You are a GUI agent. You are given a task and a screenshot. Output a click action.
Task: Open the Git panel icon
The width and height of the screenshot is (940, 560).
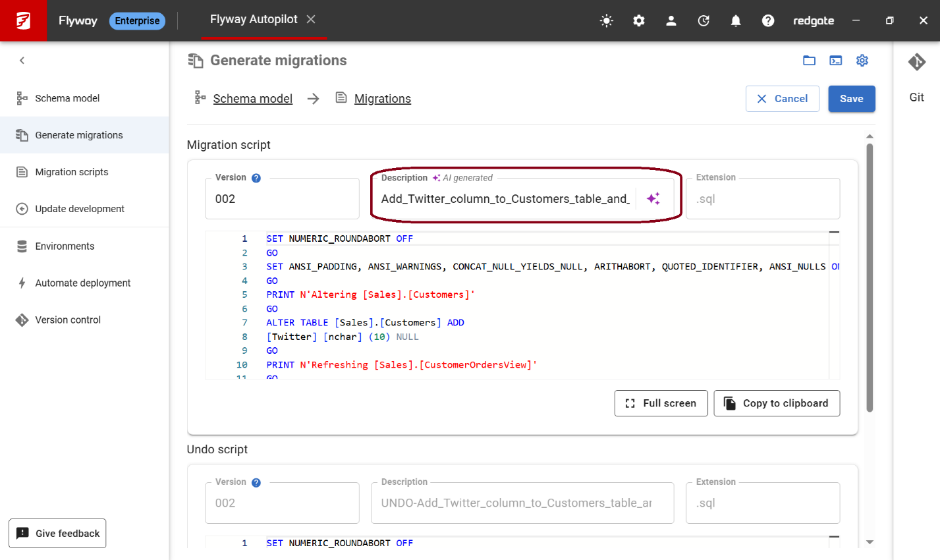[x=916, y=62]
